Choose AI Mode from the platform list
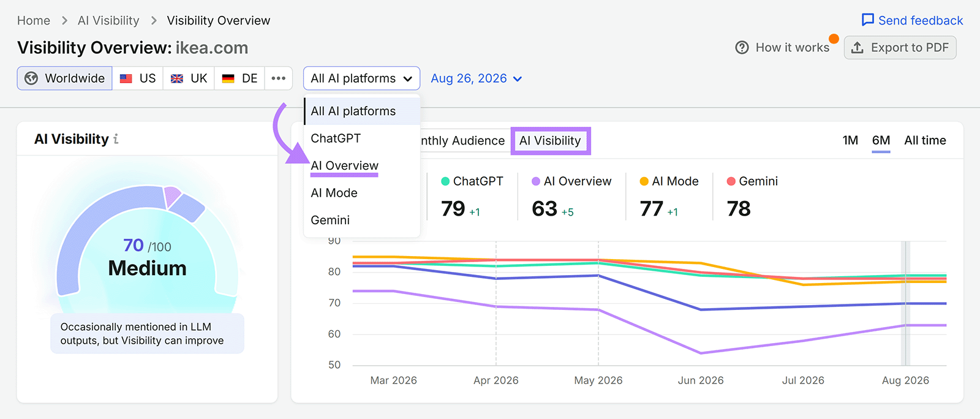The image size is (980, 419). click(x=362, y=193)
